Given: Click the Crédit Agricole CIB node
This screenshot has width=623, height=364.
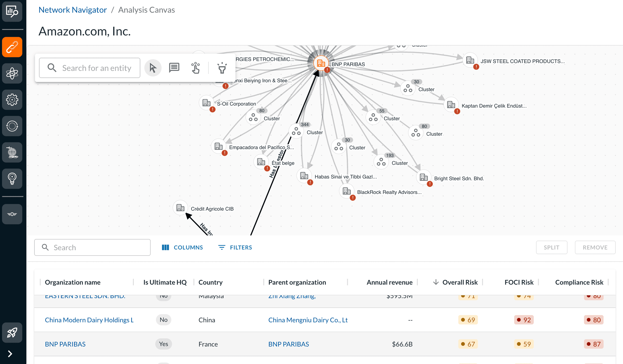Looking at the screenshot, I should [180, 208].
